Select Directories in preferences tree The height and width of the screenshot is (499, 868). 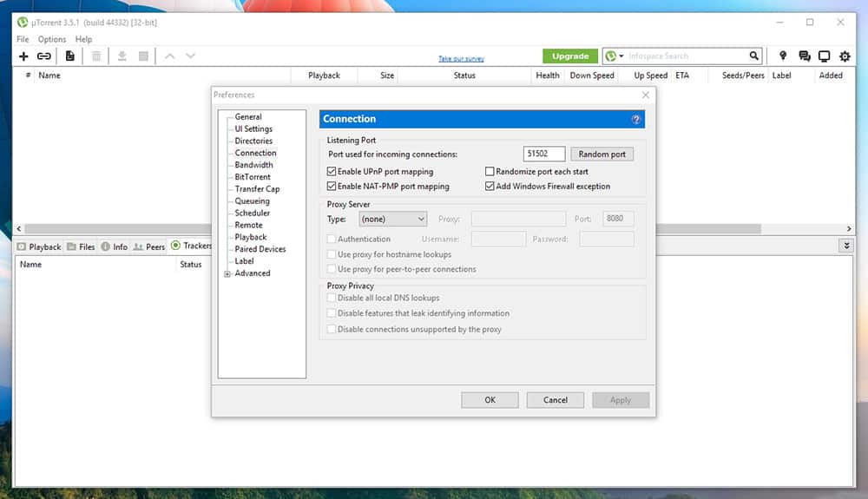coord(253,141)
